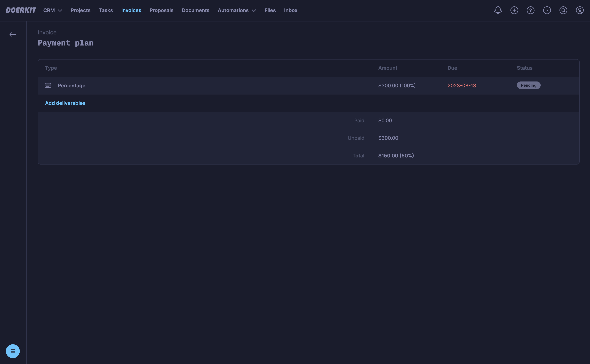Click the credit card icon beside Percentage
This screenshot has height=364, width=590.
tap(48, 85)
